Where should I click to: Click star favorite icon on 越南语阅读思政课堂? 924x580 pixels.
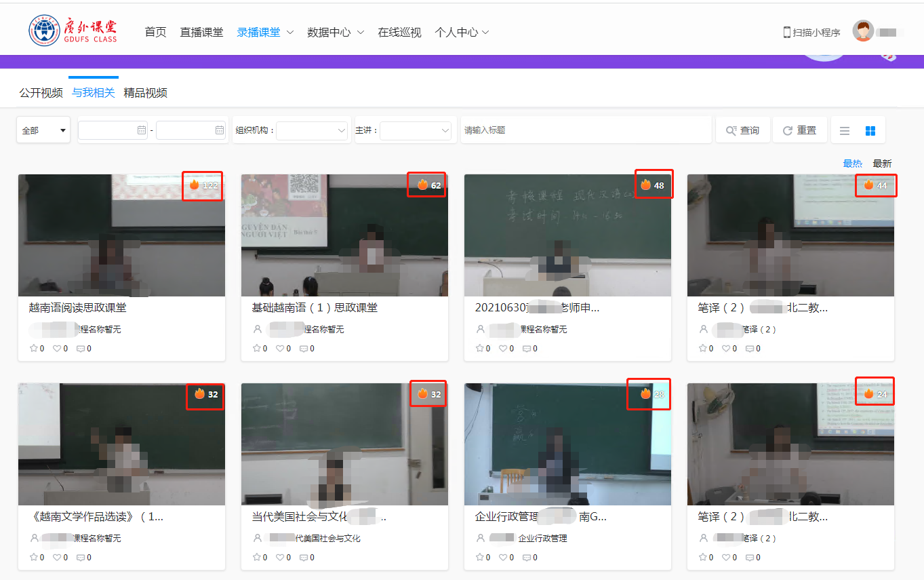point(34,349)
